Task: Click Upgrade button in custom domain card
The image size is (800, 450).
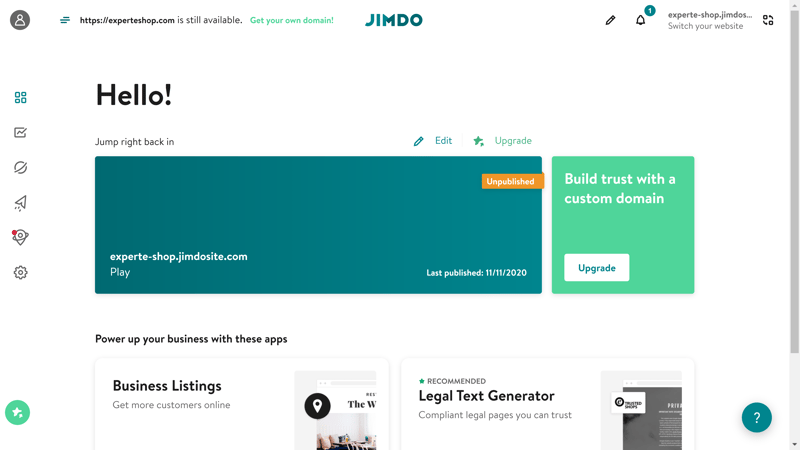Action: click(596, 267)
